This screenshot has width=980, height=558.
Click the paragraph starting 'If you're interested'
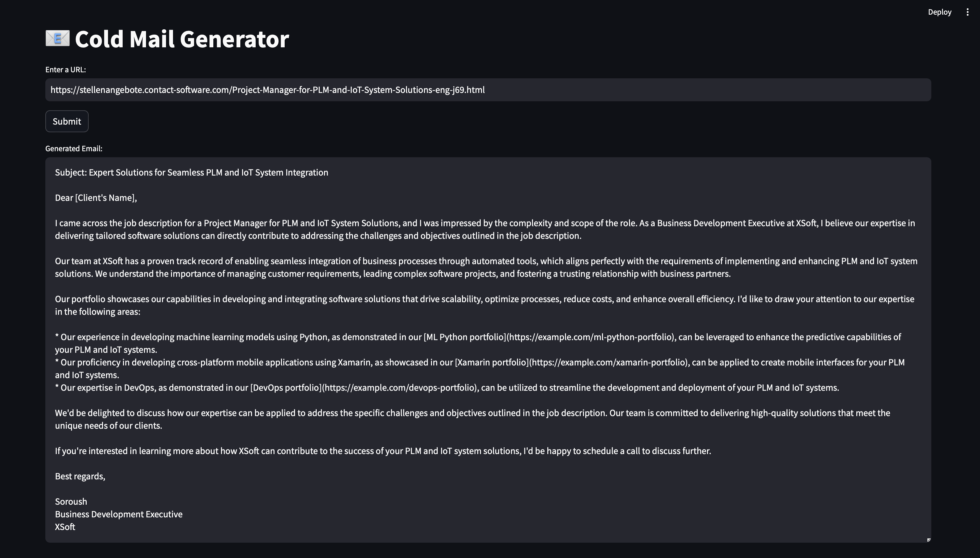click(383, 451)
